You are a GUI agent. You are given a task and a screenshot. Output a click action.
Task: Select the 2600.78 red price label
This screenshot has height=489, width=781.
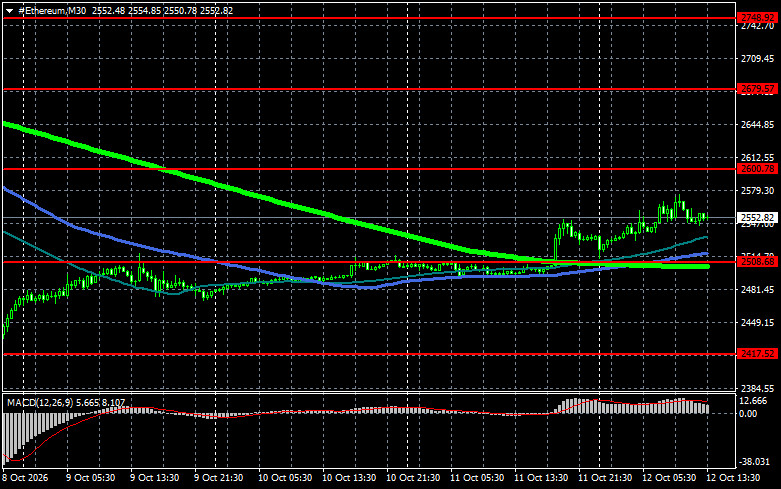click(x=757, y=169)
